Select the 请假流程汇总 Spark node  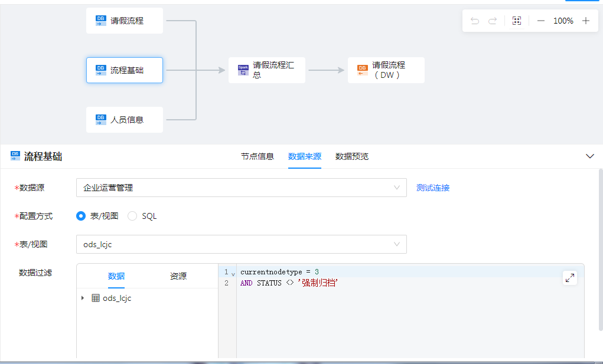pos(267,70)
